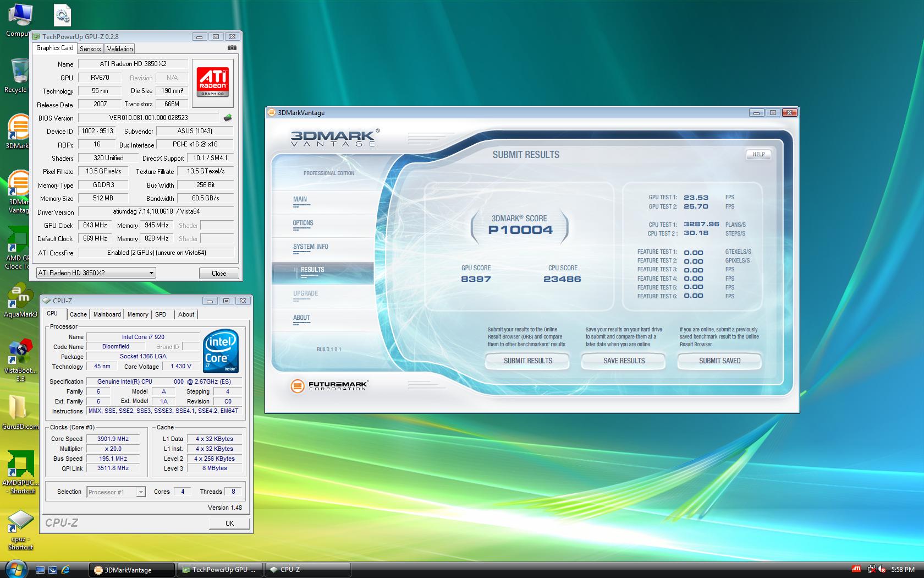Open the Guru3D.com folder on desktop

20,412
